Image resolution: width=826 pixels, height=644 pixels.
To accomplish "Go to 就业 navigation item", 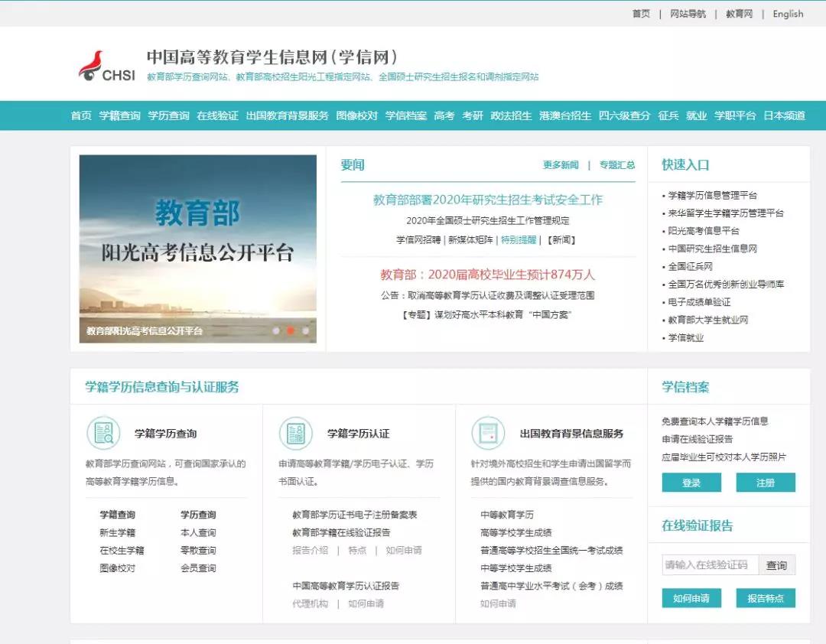I will click(x=697, y=115).
